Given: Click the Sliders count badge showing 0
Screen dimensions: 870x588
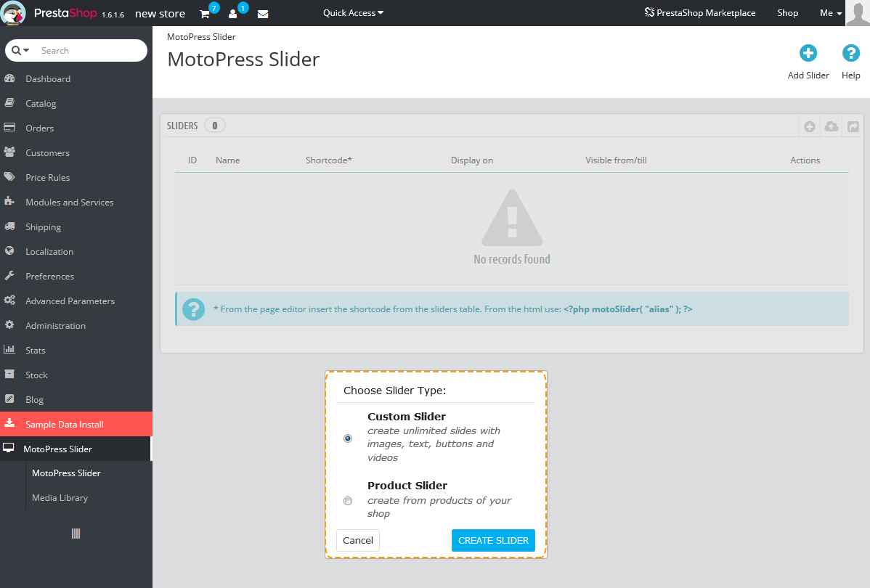Looking at the screenshot, I should coord(215,126).
